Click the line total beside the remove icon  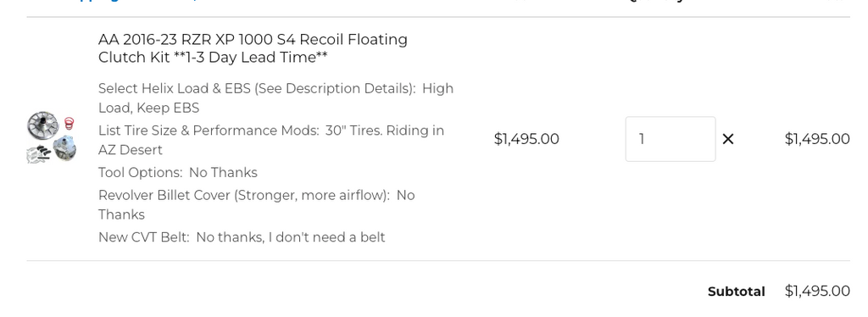click(817, 139)
